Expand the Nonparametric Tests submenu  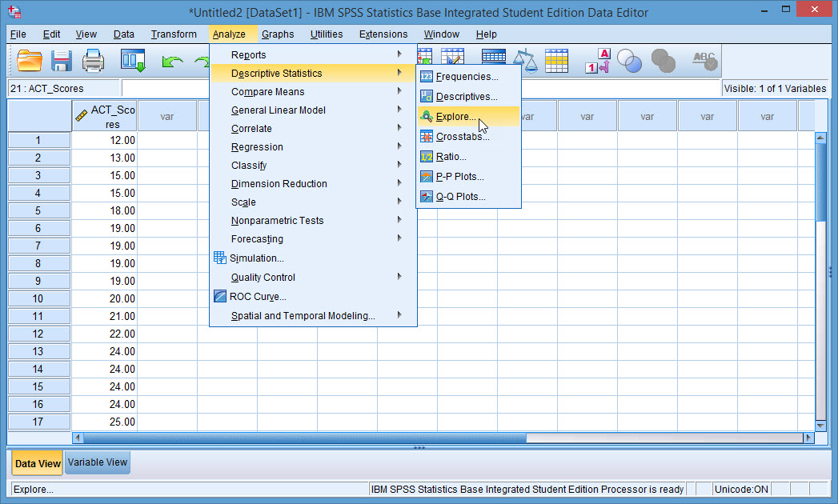[x=313, y=220]
